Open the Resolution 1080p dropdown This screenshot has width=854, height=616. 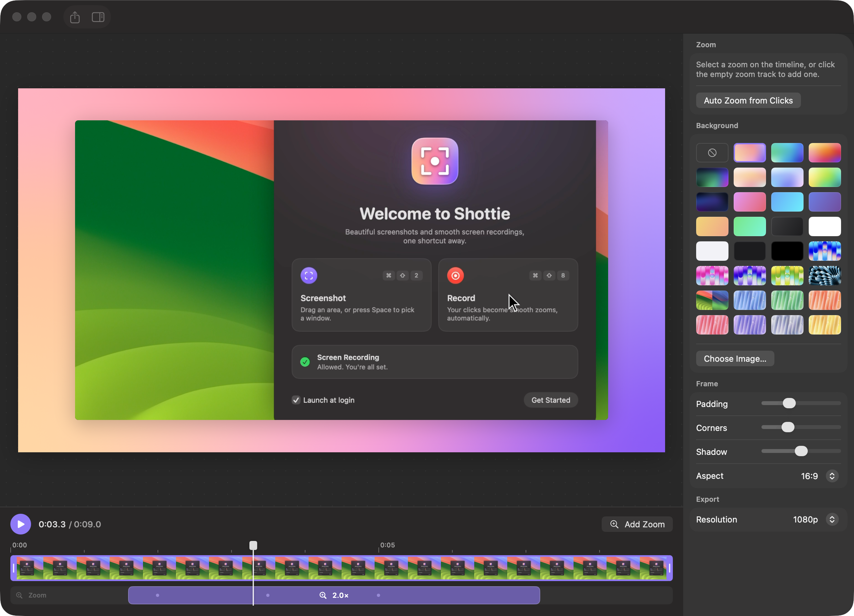(832, 520)
